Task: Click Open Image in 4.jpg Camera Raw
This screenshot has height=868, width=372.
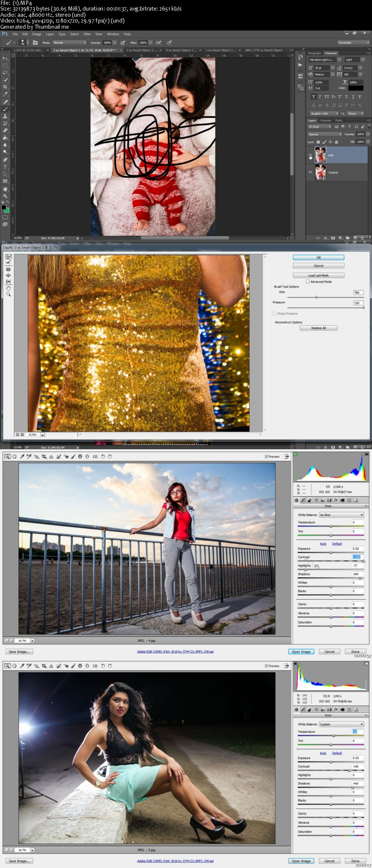Action: click(x=301, y=651)
